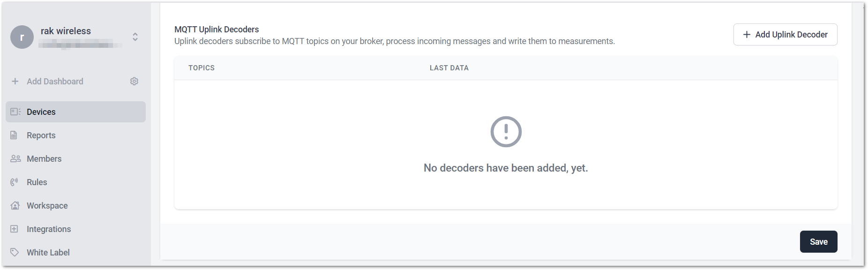868x270 pixels.
Task: Save the MQTT decoder settings
Action: (x=818, y=242)
